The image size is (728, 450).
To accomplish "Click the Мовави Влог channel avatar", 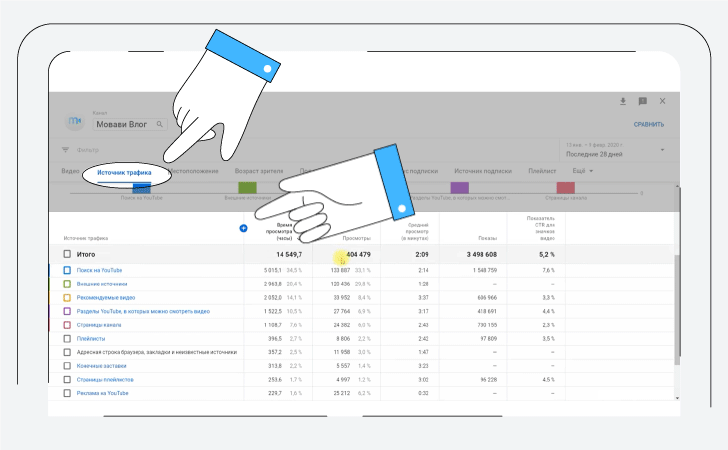I will 75,122.
